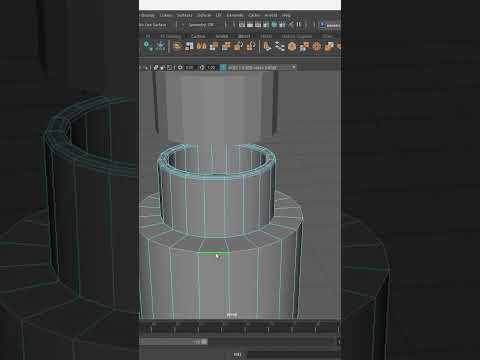Click the round orange icon after Bridge
480x360 pixels.
(292, 46)
